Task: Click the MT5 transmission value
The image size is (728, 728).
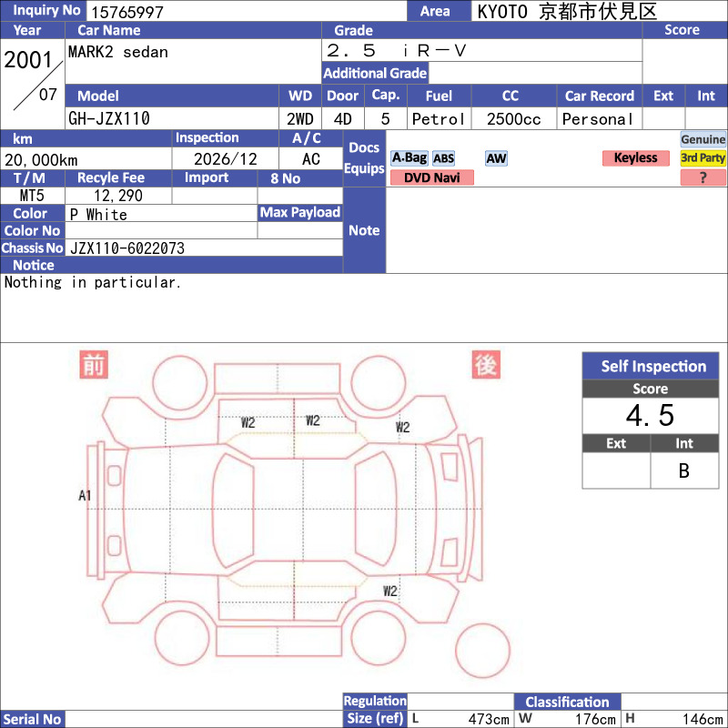Action: (x=32, y=196)
